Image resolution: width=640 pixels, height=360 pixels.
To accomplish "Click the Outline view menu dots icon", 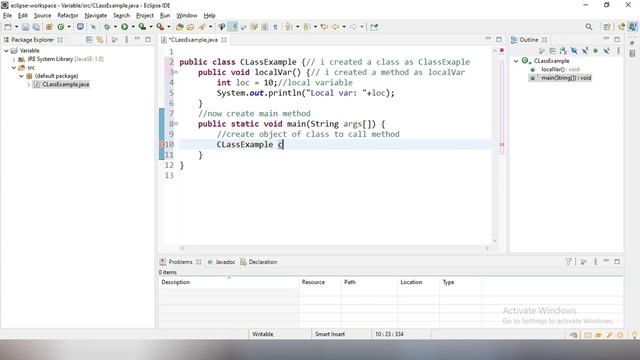I will click(x=618, y=51).
